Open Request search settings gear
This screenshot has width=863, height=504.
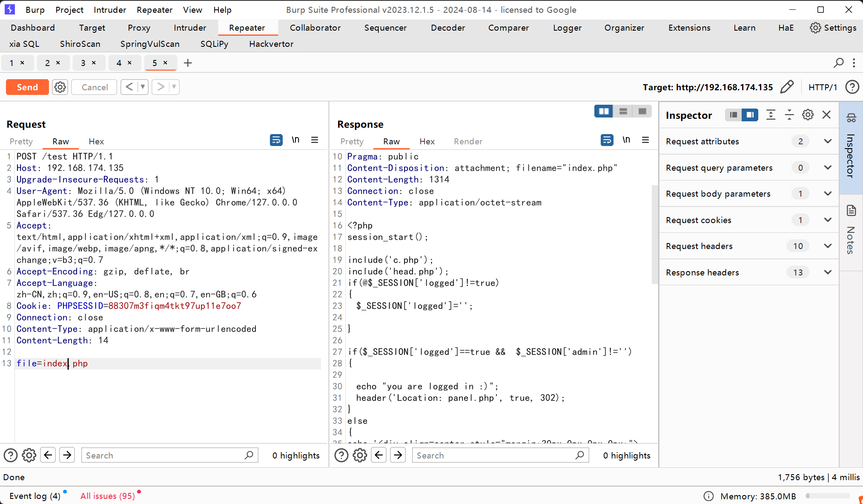click(29, 455)
